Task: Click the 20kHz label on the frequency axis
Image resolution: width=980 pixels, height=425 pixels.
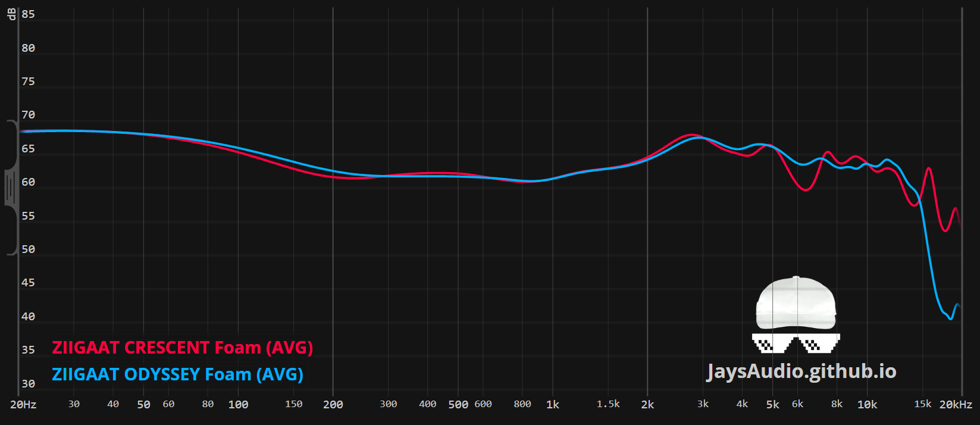Action: coord(956,405)
